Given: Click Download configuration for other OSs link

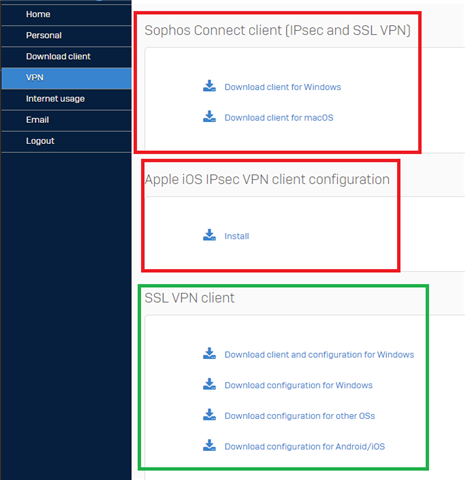Looking at the screenshot, I should coord(300,416).
